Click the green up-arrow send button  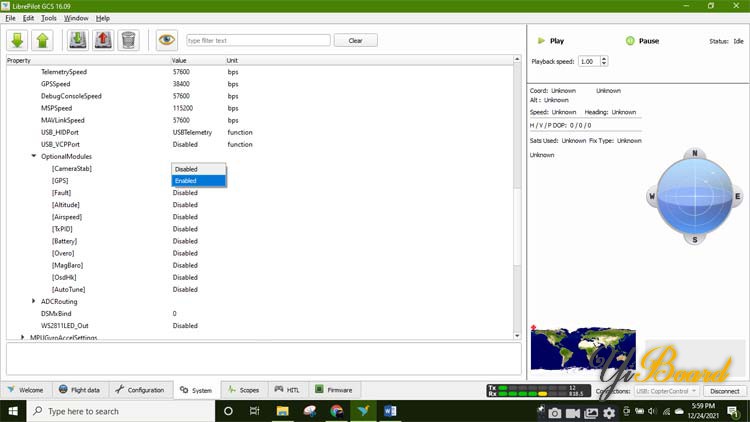click(42, 40)
